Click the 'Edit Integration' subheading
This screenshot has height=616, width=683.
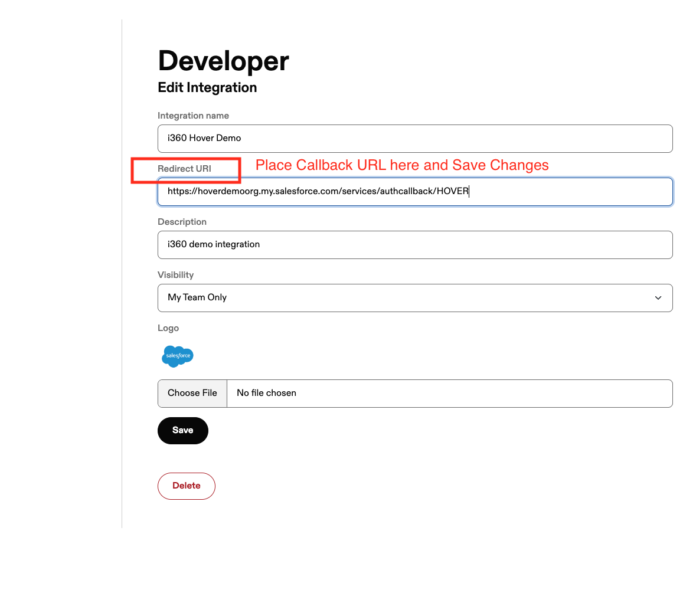207,87
